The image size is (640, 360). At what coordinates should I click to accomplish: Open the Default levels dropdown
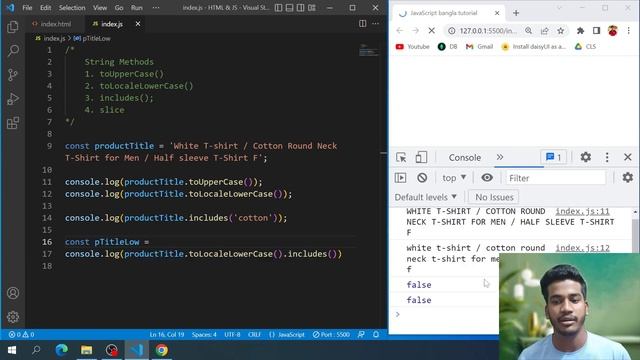click(x=425, y=197)
